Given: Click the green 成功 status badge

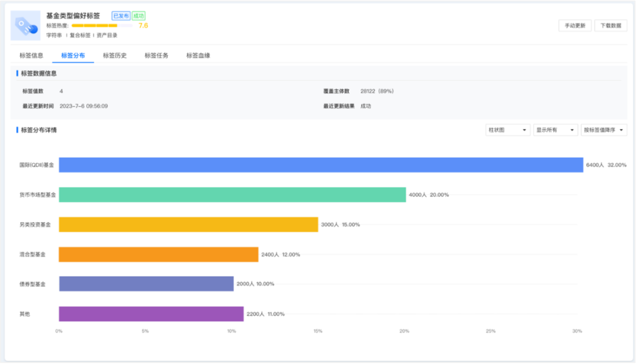Looking at the screenshot, I should 138,16.
